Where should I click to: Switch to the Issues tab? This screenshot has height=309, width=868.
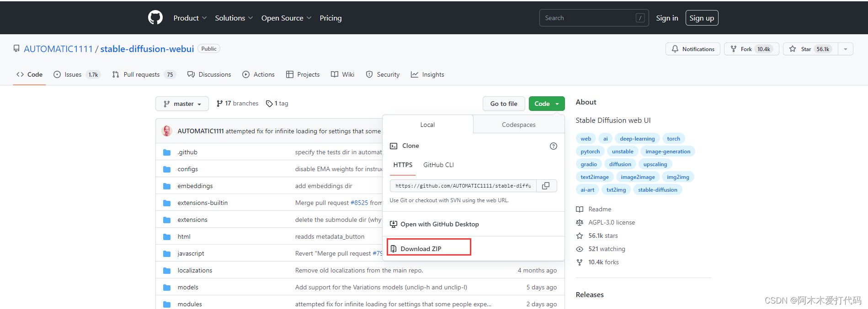click(77, 74)
